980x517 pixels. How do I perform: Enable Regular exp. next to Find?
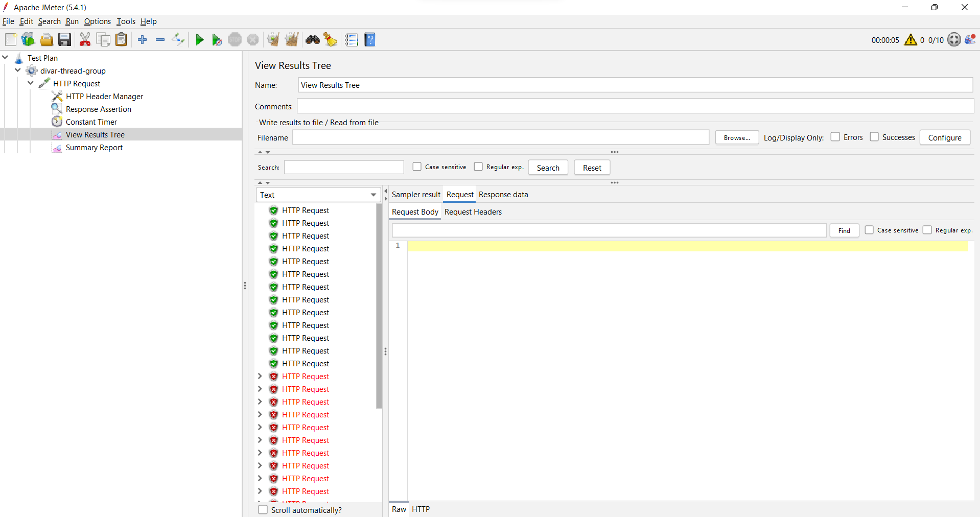927,230
